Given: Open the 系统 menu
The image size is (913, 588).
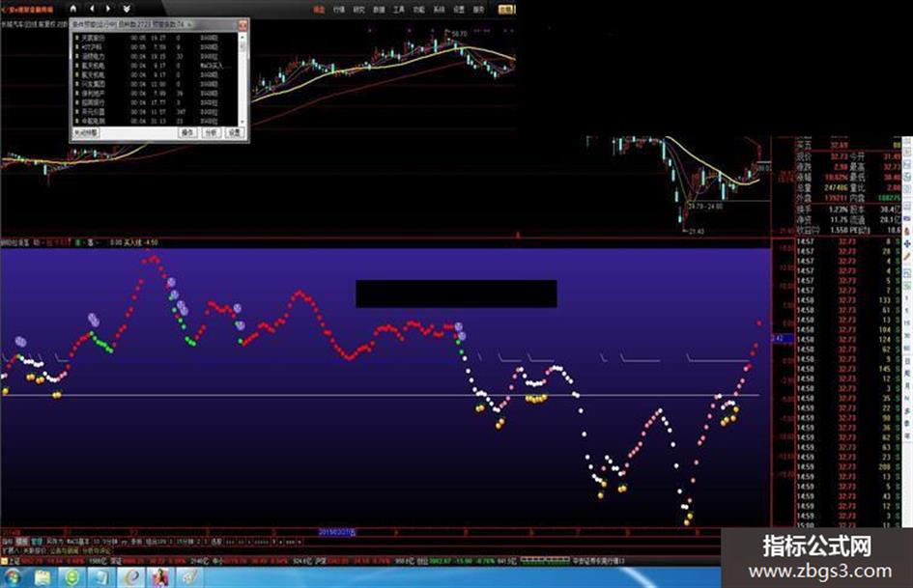Looking at the screenshot, I should tap(439, 10).
